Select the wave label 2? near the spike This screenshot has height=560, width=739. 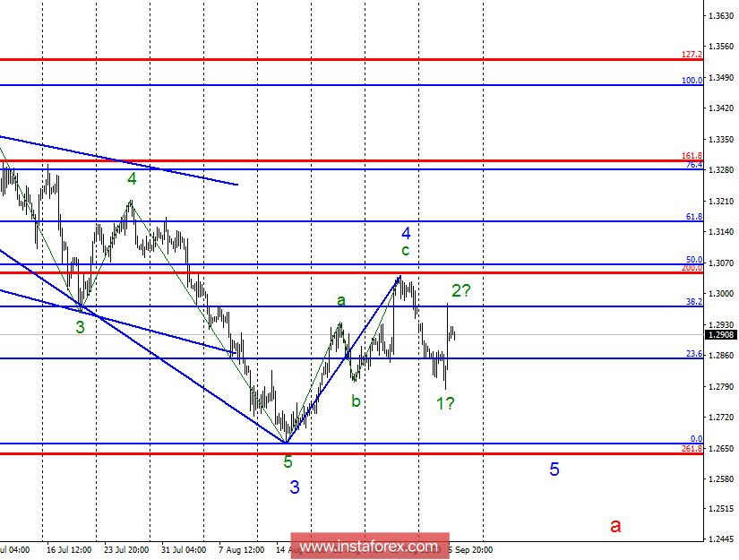click(x=461, y=290)
